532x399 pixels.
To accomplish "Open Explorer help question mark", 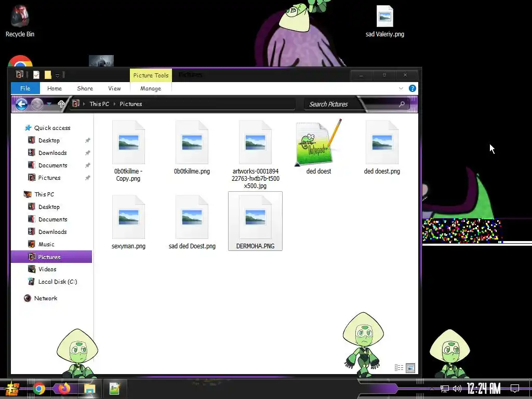I will [x=412, y=88].
